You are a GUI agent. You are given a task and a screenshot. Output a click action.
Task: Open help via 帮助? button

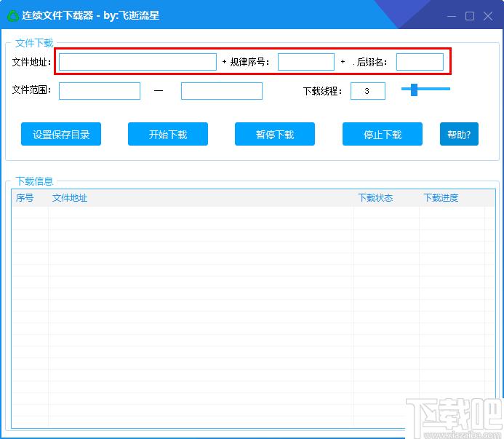coord(459,134)
